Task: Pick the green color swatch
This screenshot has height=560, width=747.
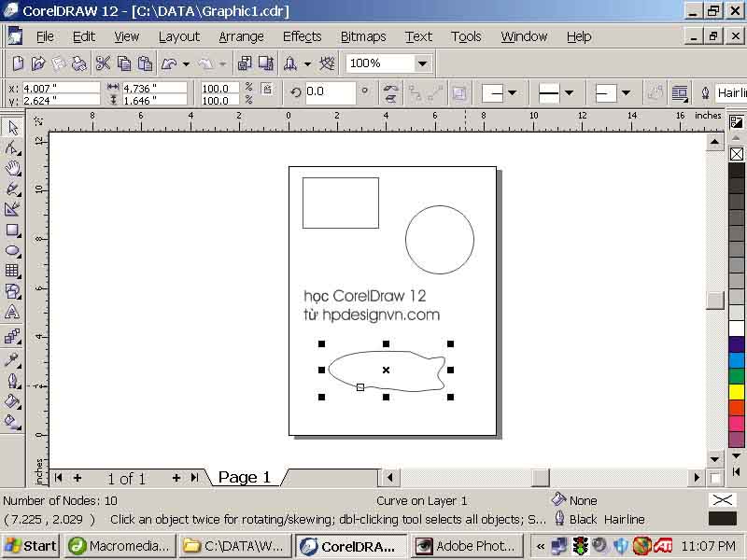Action: pyautogui.click(x=737, y=376)
